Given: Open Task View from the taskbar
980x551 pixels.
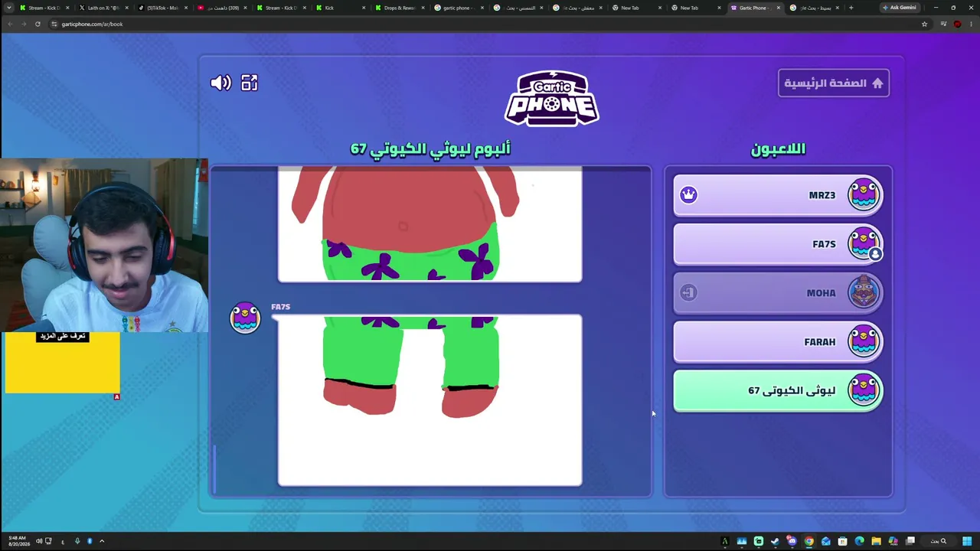Looking at the screenshot, I should pos(910,541).
